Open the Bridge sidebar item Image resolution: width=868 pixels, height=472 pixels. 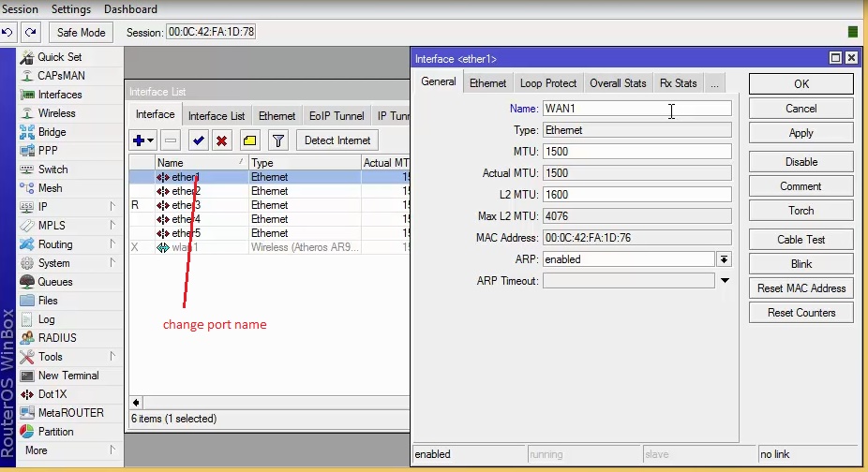point(52,132)
